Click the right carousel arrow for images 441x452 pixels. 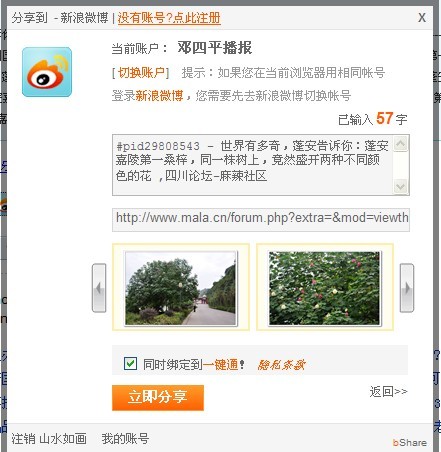[x=407, y=288]
